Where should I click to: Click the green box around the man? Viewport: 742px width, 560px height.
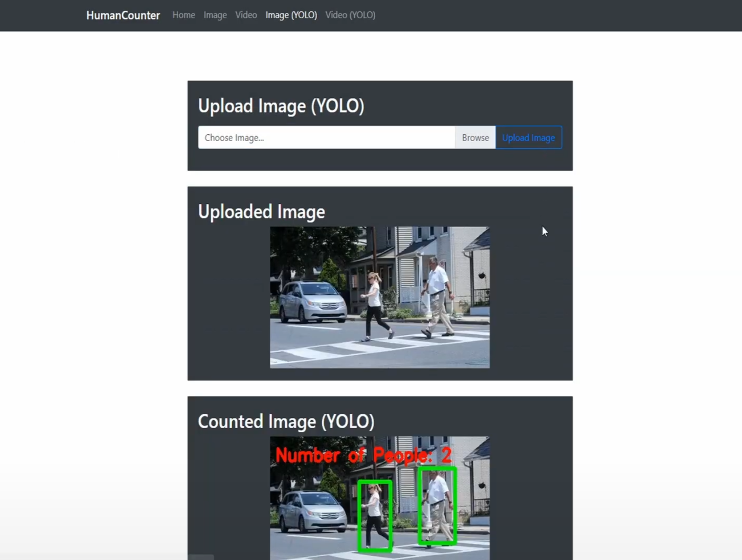(437, 505)
